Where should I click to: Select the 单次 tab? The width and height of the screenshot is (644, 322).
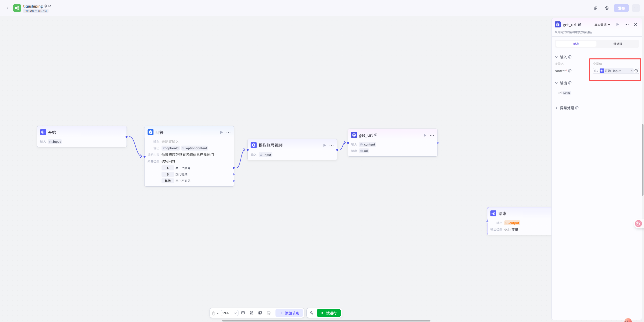[576, 44]
